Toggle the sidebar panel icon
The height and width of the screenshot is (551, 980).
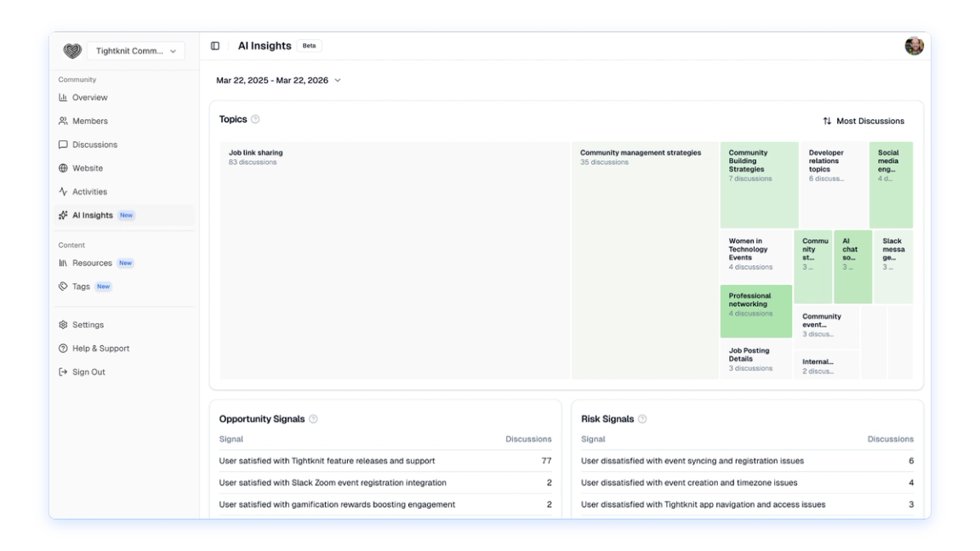215,46
